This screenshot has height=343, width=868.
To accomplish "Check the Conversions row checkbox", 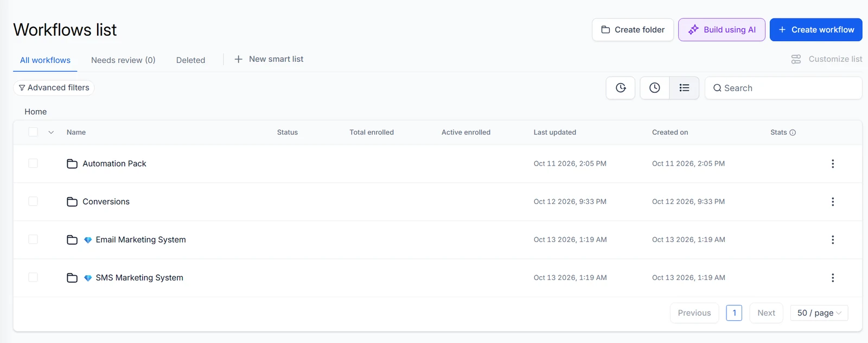I will pyautogui.click(x=33, y=201).
